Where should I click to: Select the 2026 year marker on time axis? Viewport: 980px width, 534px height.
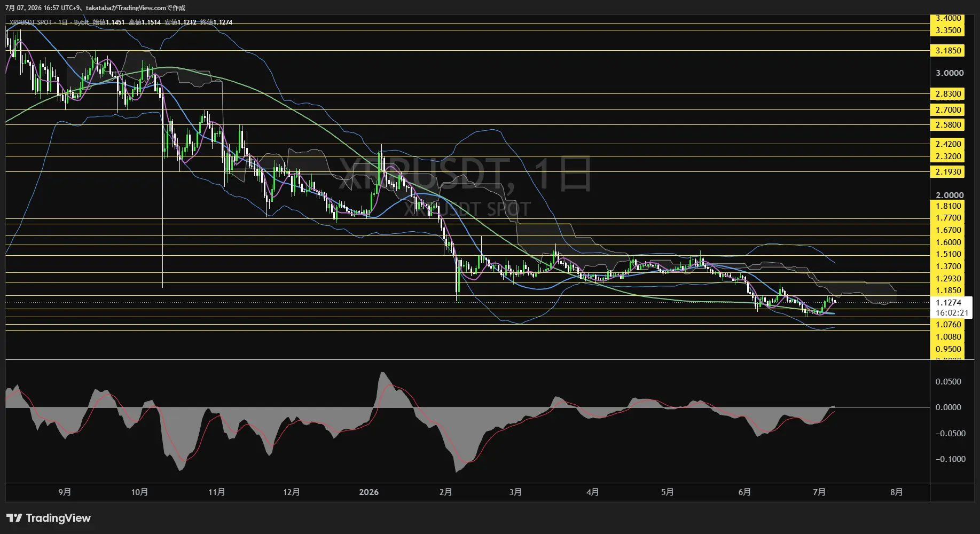369,492
